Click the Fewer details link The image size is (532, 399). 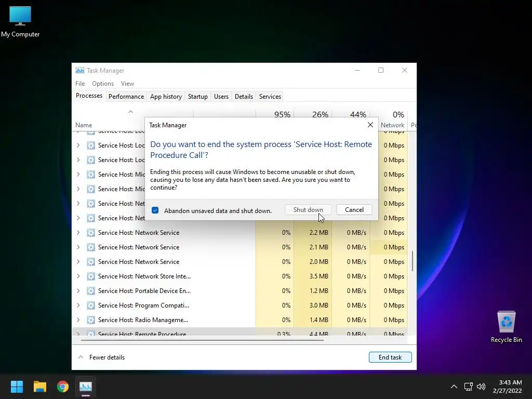[x=107, y=357]
